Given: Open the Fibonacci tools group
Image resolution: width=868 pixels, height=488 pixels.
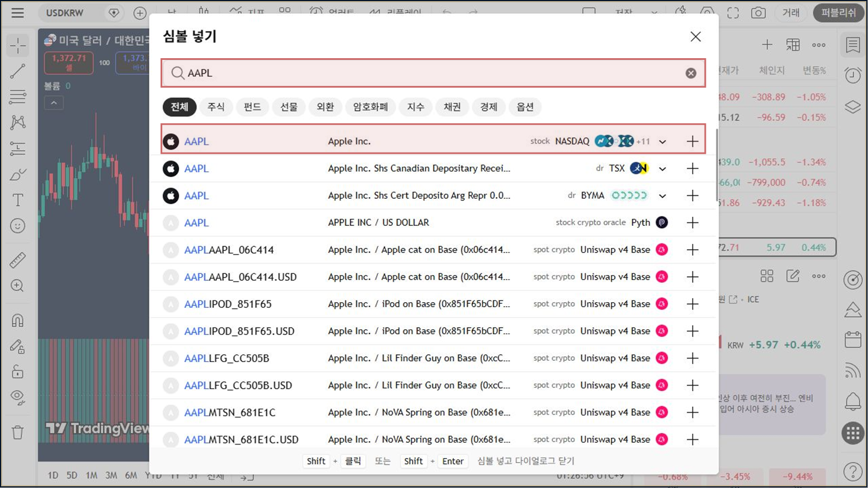Looking at the screenshot, I should (x=18, y=97).
